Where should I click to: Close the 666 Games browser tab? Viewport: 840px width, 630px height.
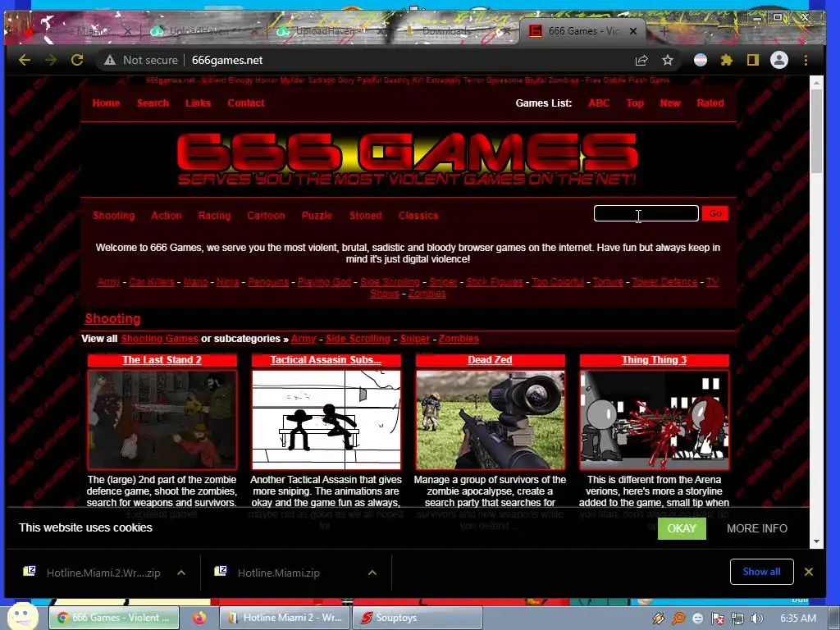pos(632,31)
